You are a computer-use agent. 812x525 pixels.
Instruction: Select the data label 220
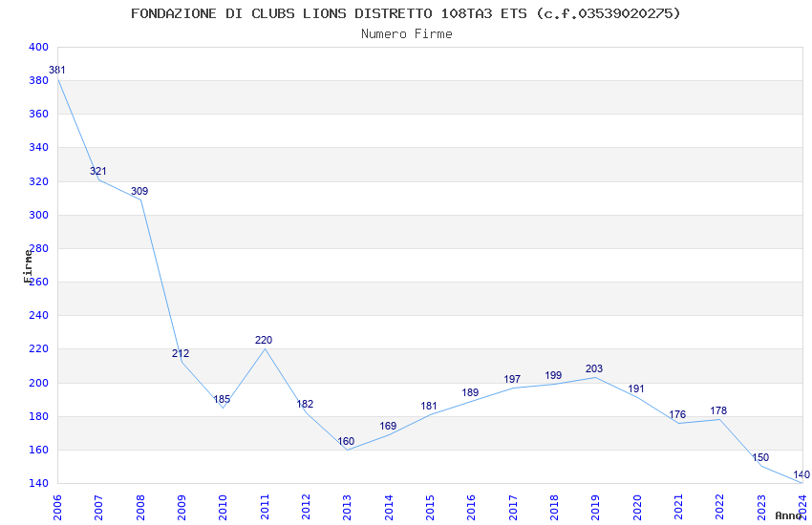point(264,340)
